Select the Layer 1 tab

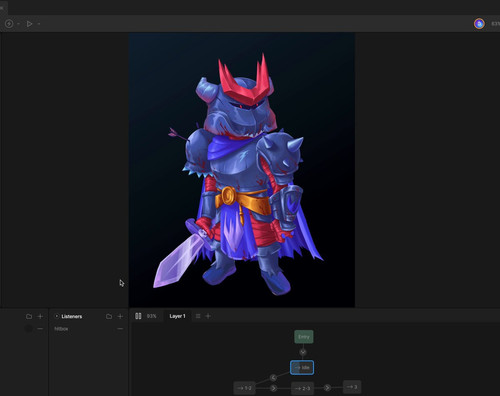pyautogui.click(x=177, y=316)
